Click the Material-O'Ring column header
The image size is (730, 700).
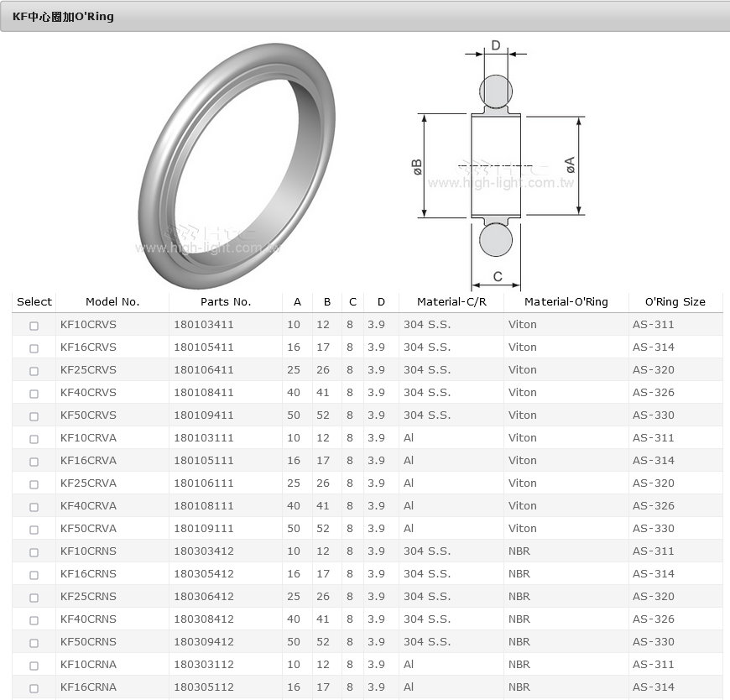566,302
